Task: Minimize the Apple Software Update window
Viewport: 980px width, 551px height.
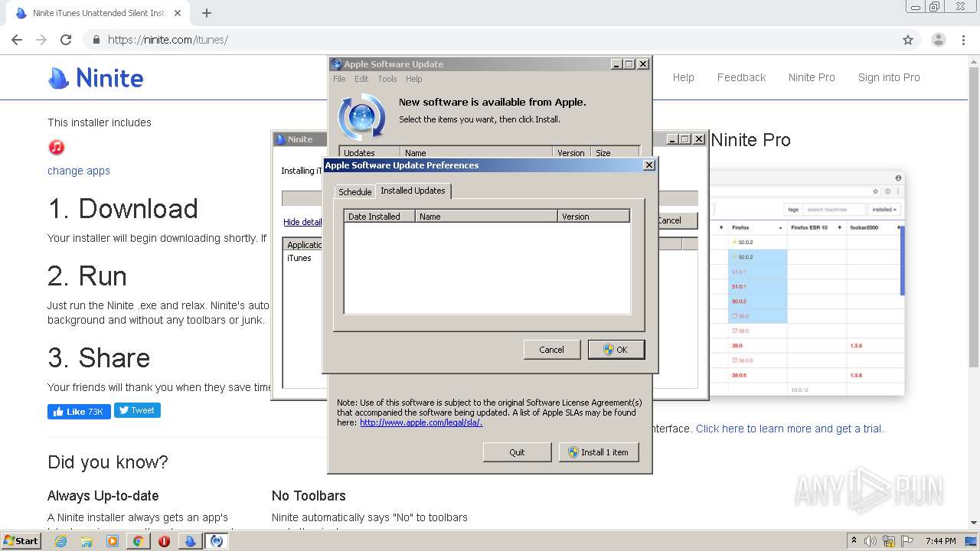Action: (616, 64)
